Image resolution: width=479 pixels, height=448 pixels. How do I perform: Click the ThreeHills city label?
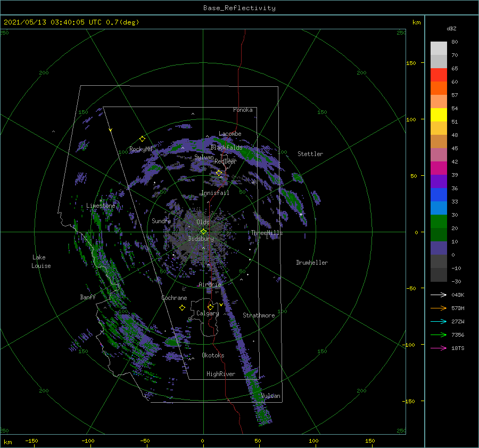(267, 233)
